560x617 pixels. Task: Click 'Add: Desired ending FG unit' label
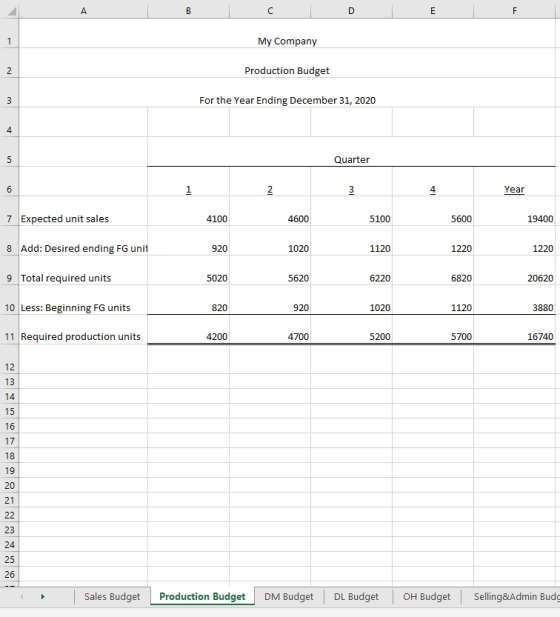[84, 248]
